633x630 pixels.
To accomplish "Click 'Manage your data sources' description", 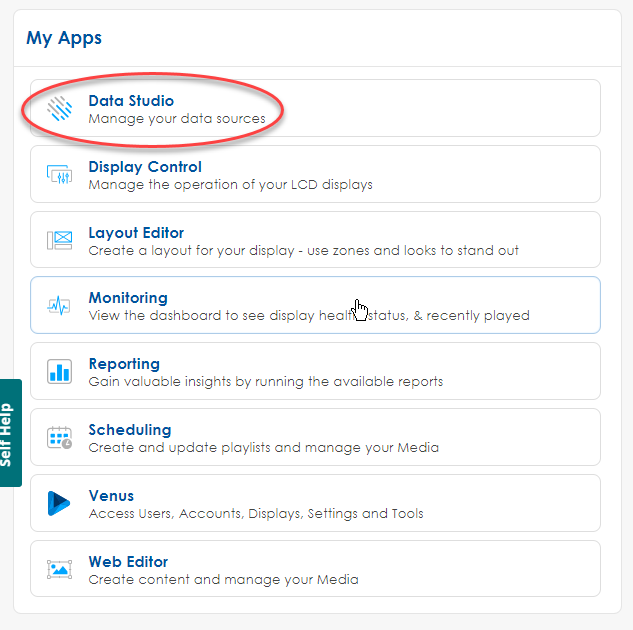I will (x=177, y=119).
